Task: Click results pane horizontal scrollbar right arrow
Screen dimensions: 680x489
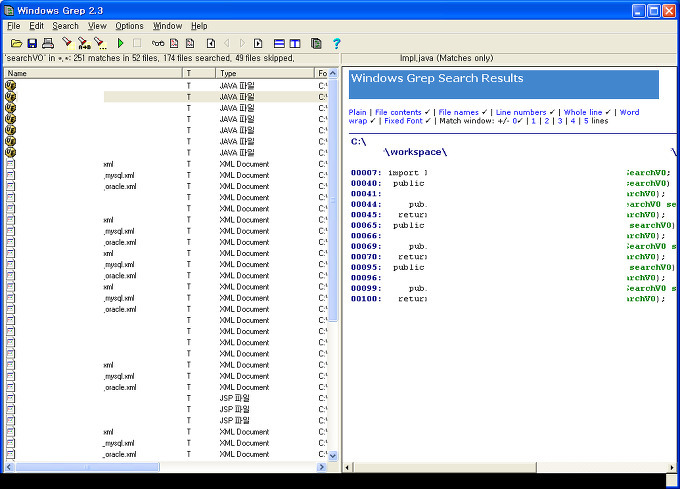Action: (672, 467)
